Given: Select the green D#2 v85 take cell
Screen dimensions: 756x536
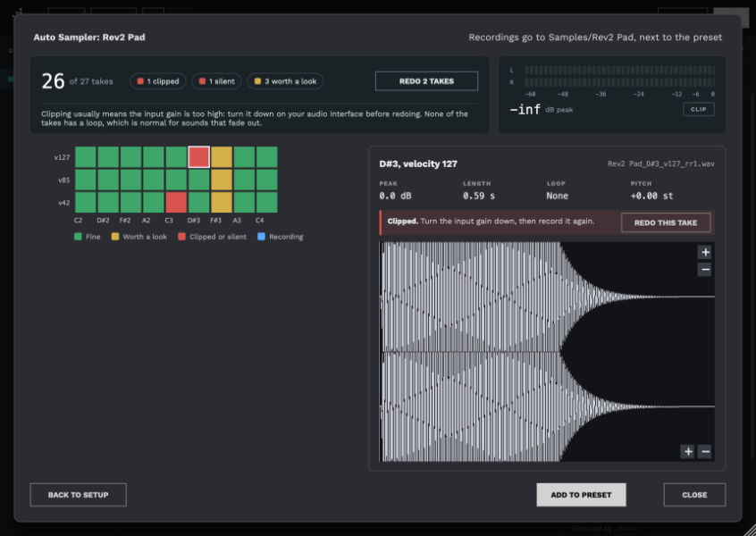Looking at the screenshot, I should [x=108, y=180].
